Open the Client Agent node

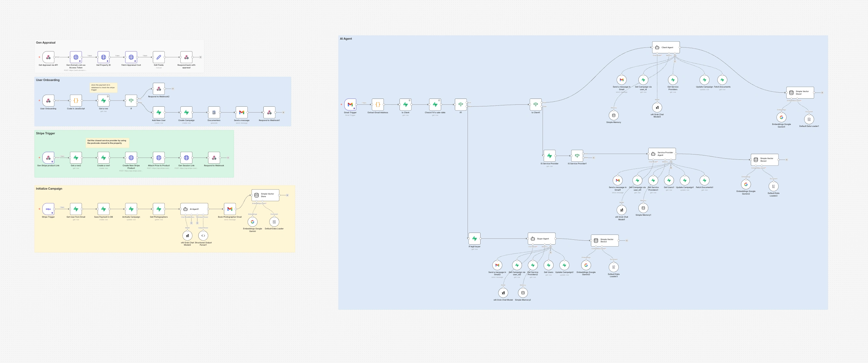coord(666,47)
